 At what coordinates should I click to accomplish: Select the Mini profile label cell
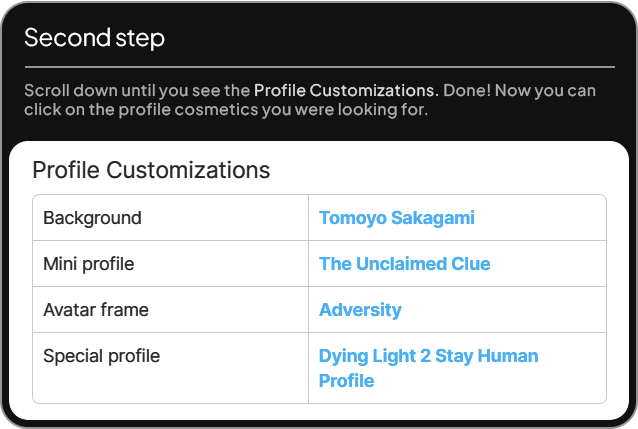(x=88, y=264)
